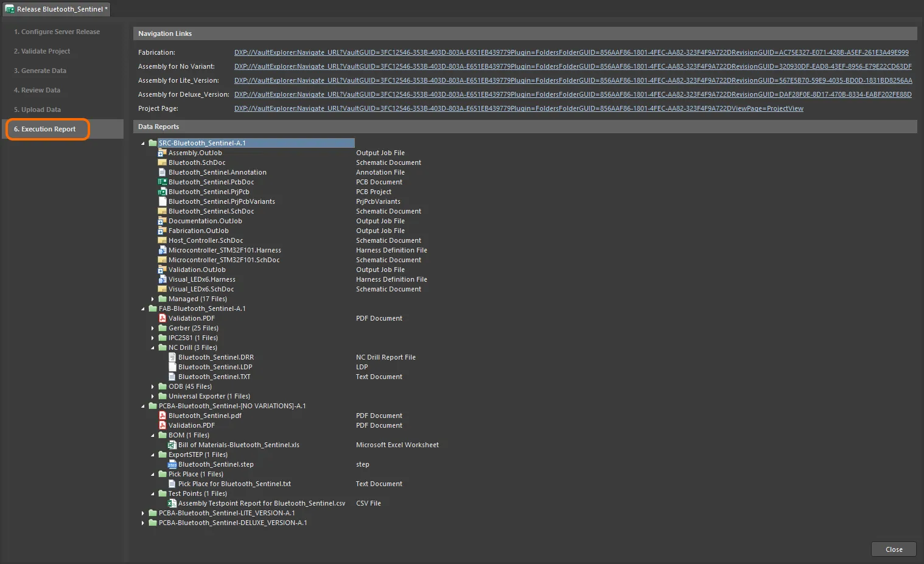Collapse the PCBA-Bluetooth_Sentinel-[NO VARIATIONS]-A.1 folder

click(143, 406)
